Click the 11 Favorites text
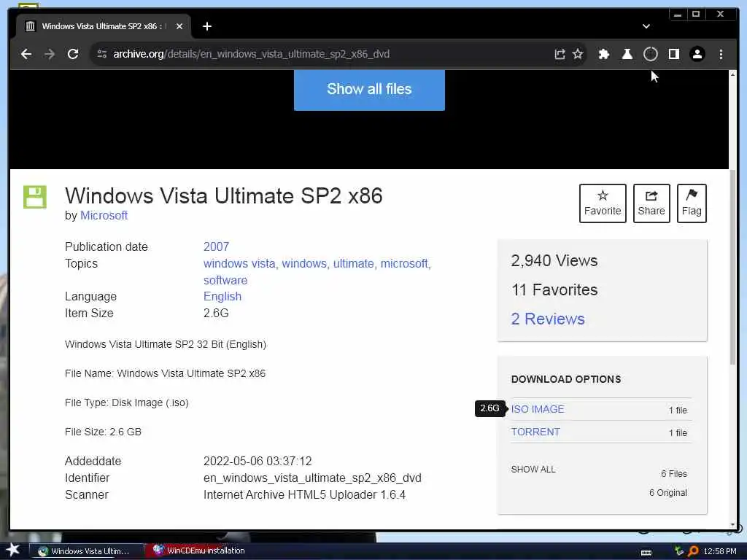 tap(554, 289)
